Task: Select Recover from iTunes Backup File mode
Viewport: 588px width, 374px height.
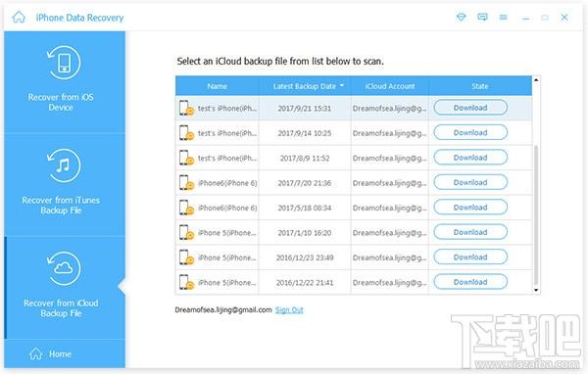Action: [64, 185]
